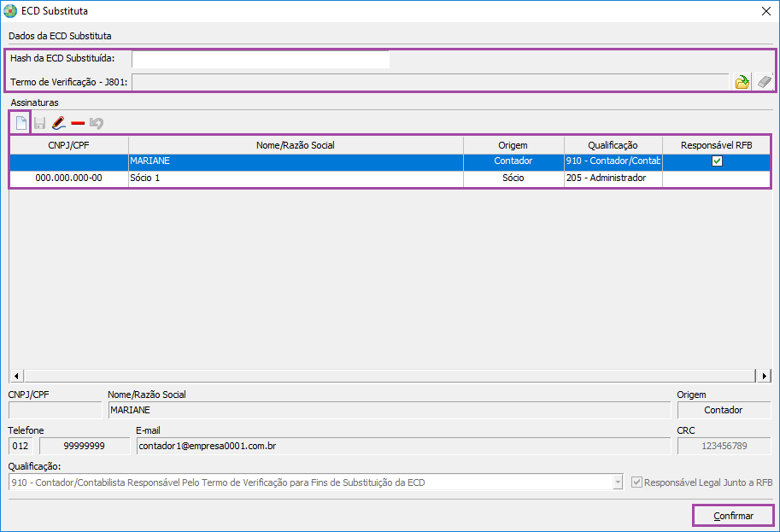Click the Qualificação column header
Image resolution: width=780 pixels, height=532 pixels.
point(613,145)
